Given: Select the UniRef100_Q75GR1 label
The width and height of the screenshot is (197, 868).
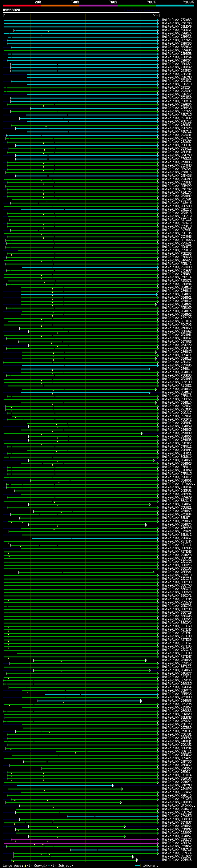Looking at the screenshot, I should [177, 531].
